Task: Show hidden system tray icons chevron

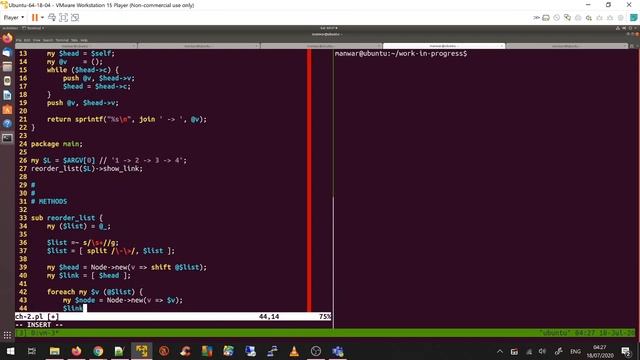Action: pos(500,351)
